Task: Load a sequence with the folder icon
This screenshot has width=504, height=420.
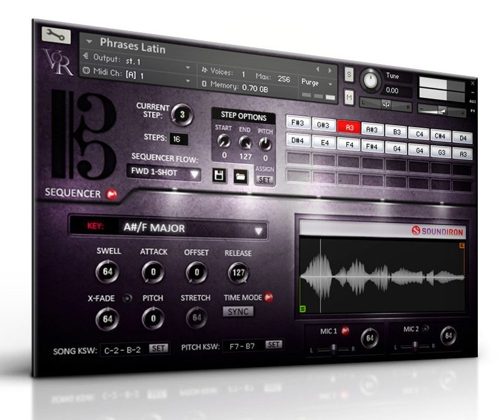Action: point(240,176)
